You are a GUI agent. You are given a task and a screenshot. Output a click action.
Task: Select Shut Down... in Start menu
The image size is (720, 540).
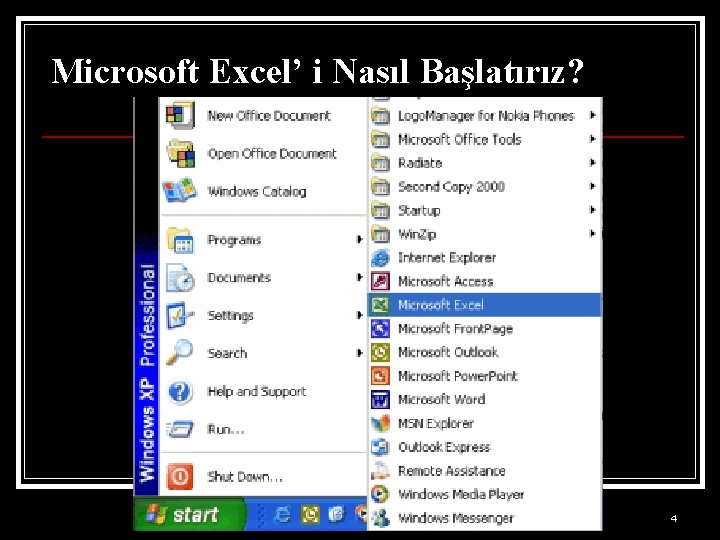pos(264,477)
